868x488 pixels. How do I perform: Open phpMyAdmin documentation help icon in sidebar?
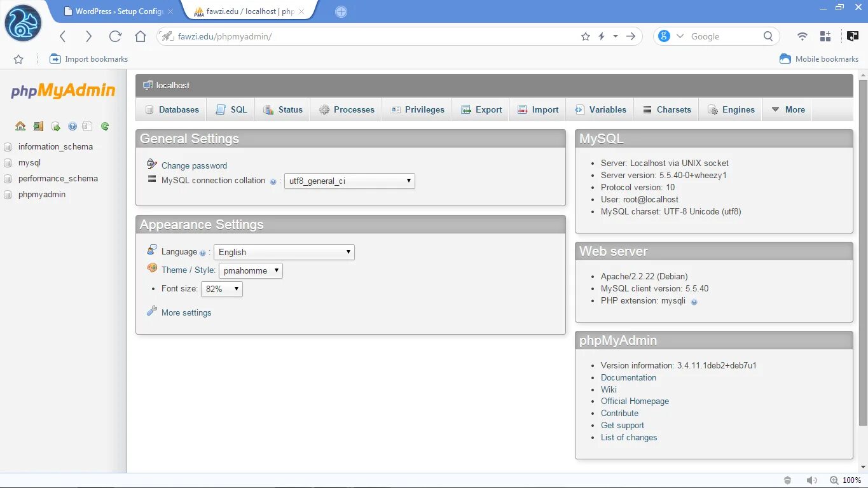click(x=72, y=126)
